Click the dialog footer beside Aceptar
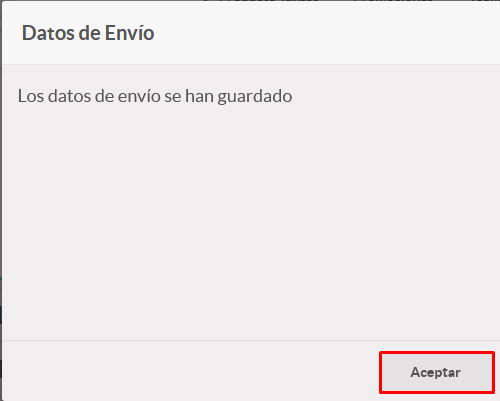Screen dimensions: 500x401 click(190, 372)
